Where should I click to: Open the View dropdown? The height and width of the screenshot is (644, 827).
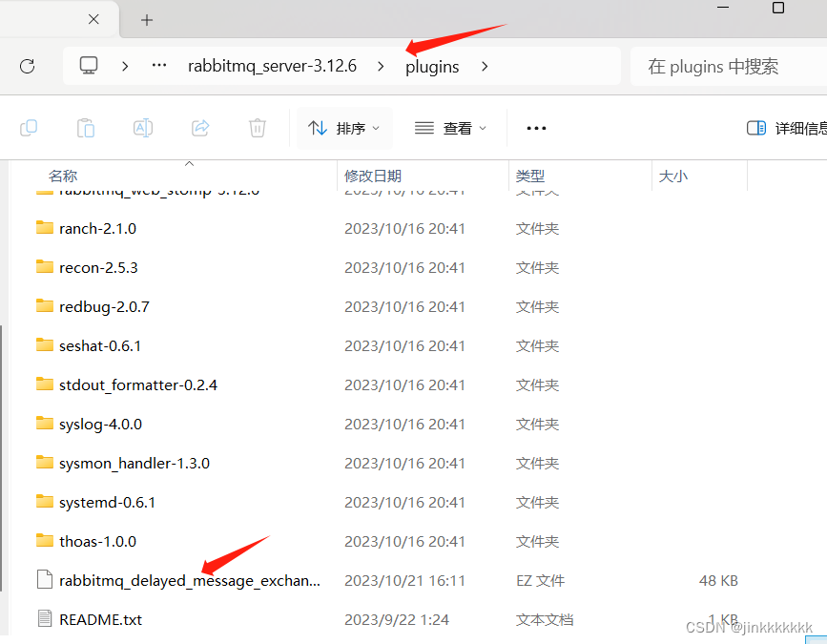[450, 128]
